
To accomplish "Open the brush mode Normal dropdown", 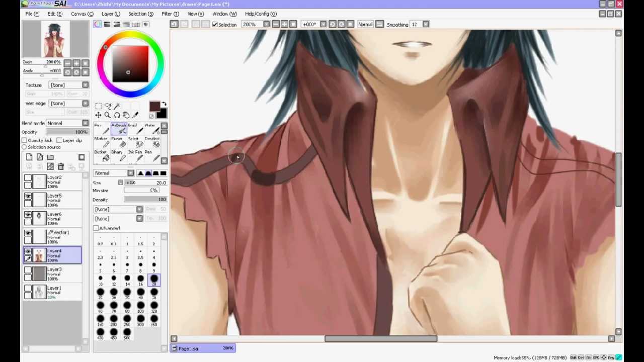I will 114,173.
